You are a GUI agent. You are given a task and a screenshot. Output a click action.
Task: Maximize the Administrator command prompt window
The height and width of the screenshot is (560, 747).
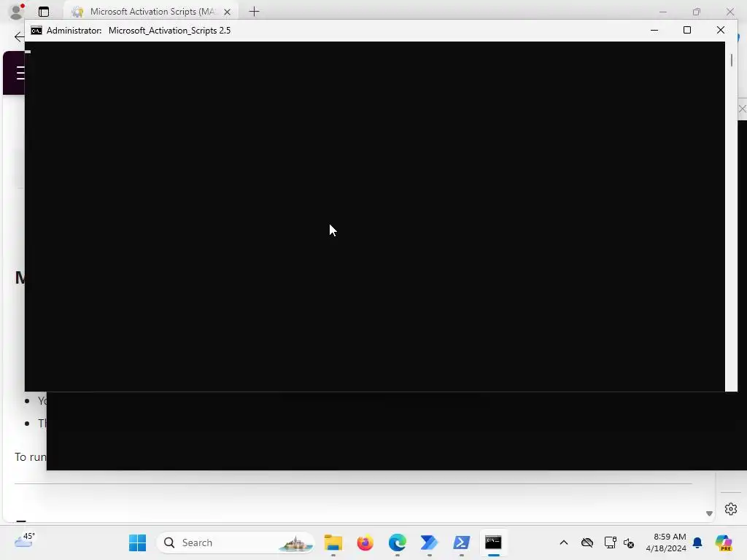click(687, 30)
